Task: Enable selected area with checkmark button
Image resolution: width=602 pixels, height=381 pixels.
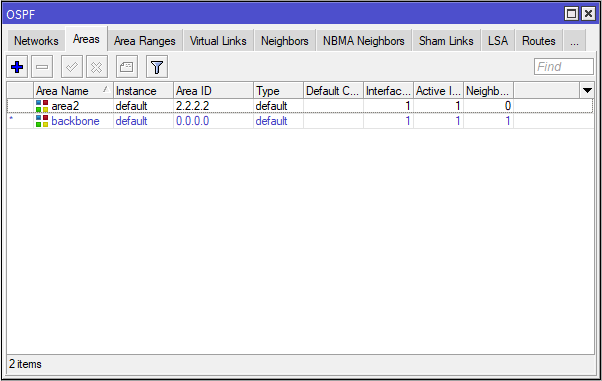Action: 72,67
